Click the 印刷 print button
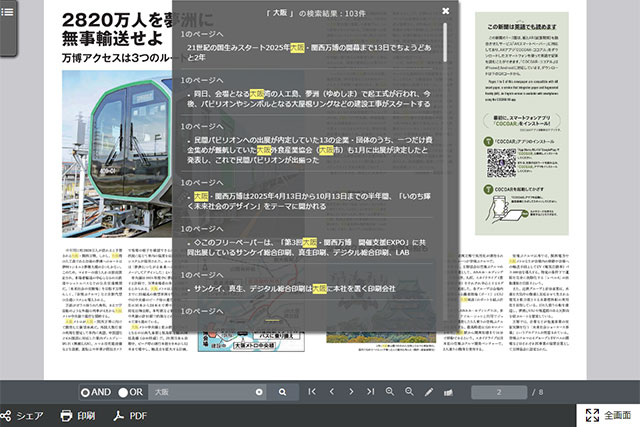This screenshot has width=640, height=427. coord(77,415)
